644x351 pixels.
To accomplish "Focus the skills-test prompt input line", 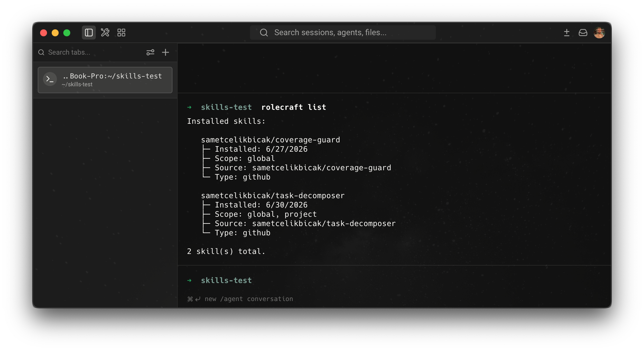I will tap(394, 280).
